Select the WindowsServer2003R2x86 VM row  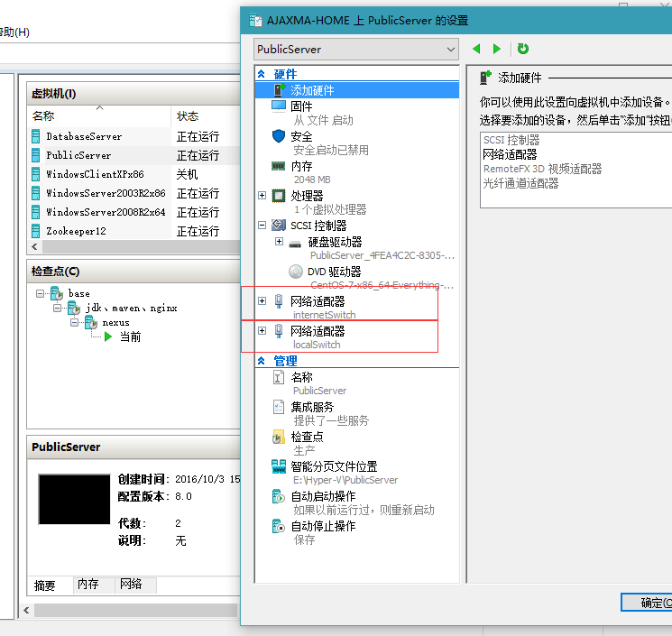tap(135, 193)
